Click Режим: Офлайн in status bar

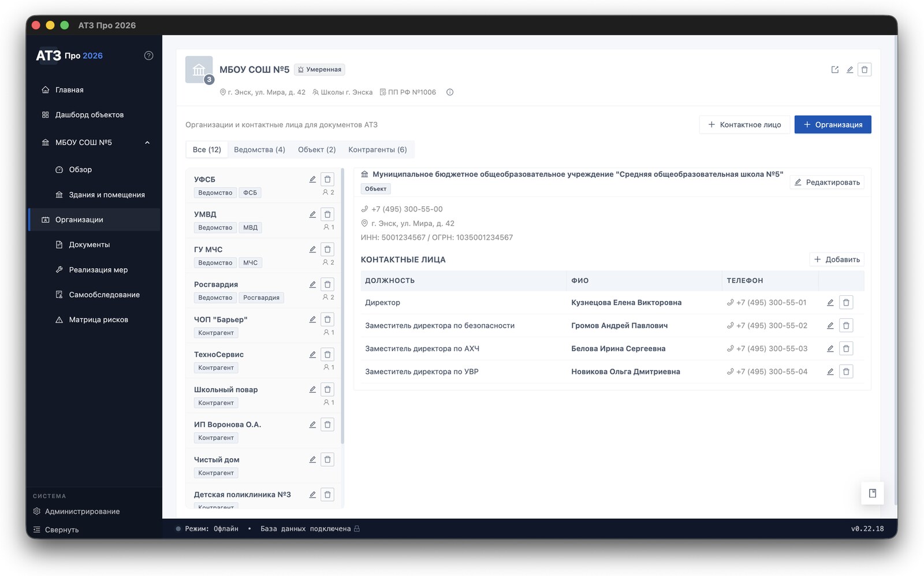[x=211, y=529]
